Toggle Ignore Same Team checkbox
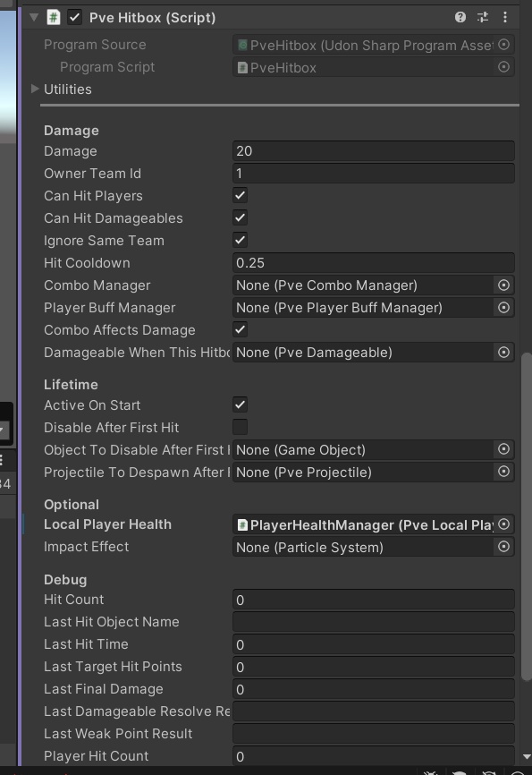Screen dimensions: 532x775 [x=240, y=240]
